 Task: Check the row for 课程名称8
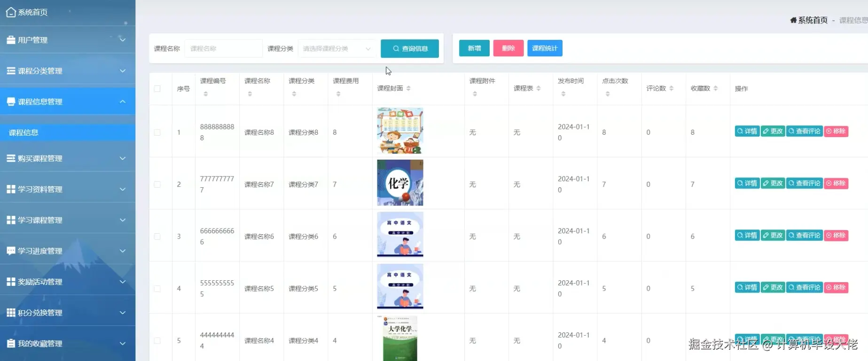click(x=157, y=132)
